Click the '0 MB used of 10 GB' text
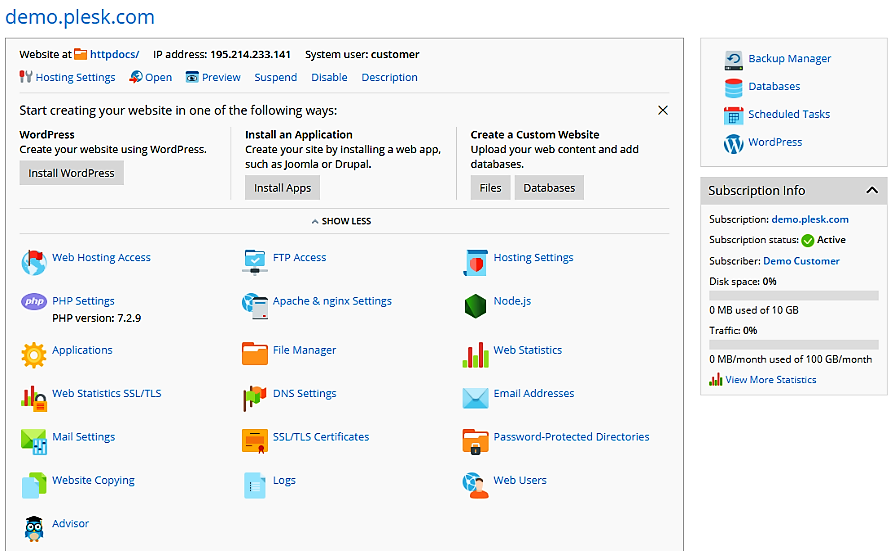This screenshot has height=551, width=895. click(x=753, y=310)
